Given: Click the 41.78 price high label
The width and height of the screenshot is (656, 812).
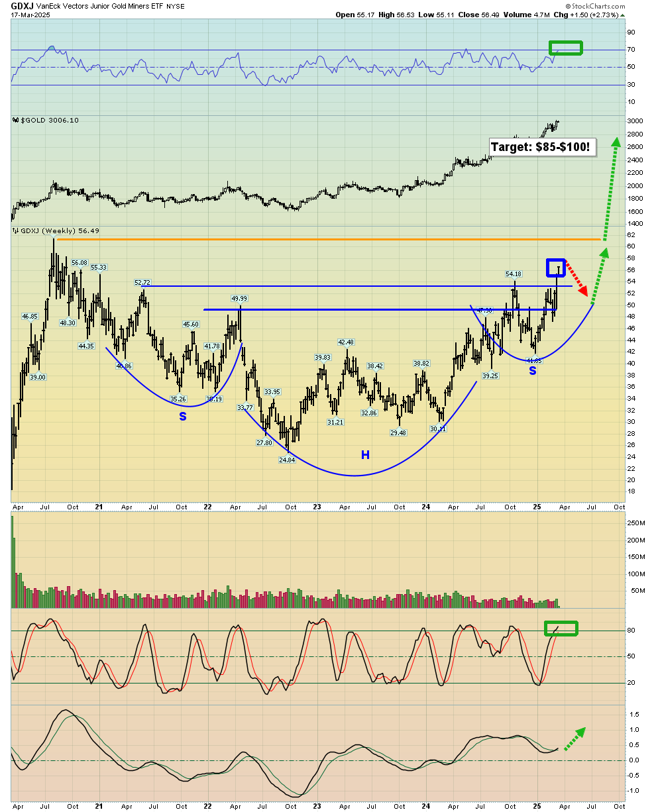Looking at the screenshot, I should [x=212, y=346].
